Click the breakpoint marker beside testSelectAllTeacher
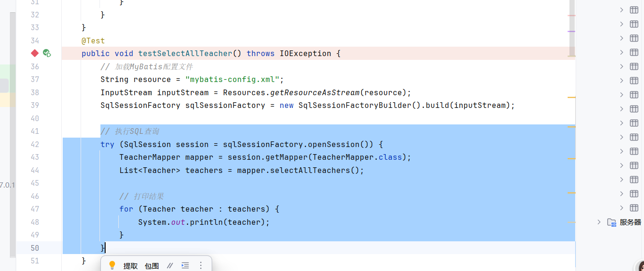The image size is (644, 271). coord(34,53)
